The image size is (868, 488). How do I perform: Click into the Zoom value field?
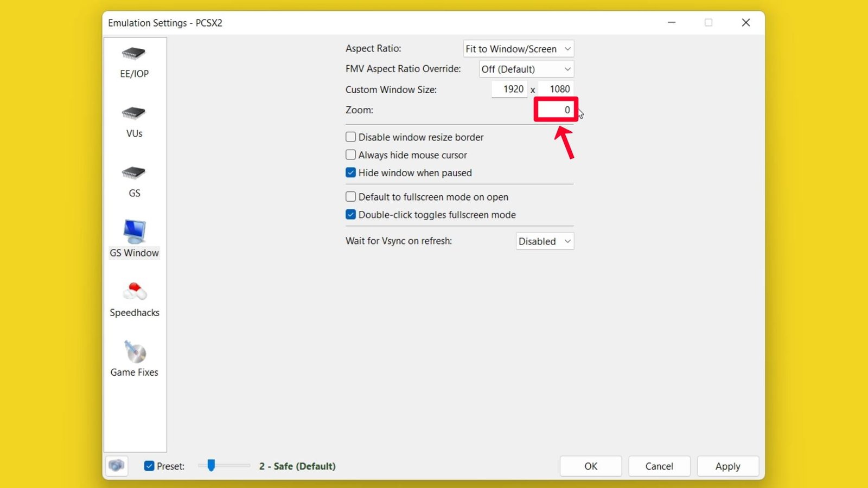click(556, 110)
